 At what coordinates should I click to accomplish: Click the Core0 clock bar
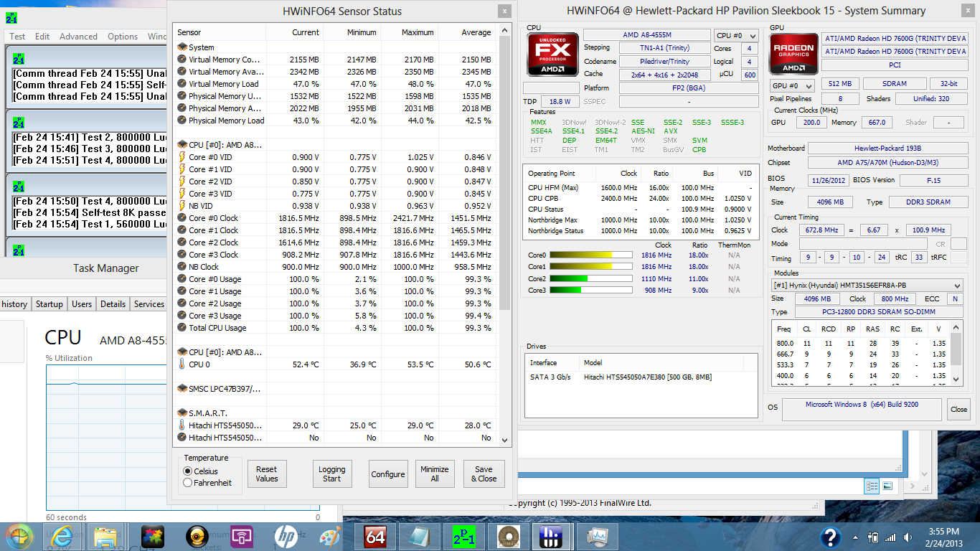(x=590, y=255)
